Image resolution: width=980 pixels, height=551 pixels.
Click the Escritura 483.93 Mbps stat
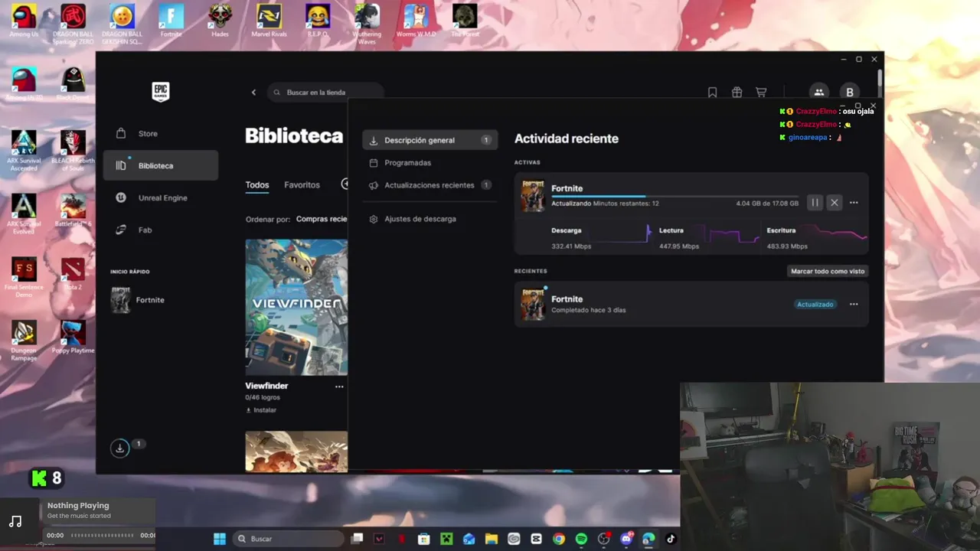click(787, 238)
